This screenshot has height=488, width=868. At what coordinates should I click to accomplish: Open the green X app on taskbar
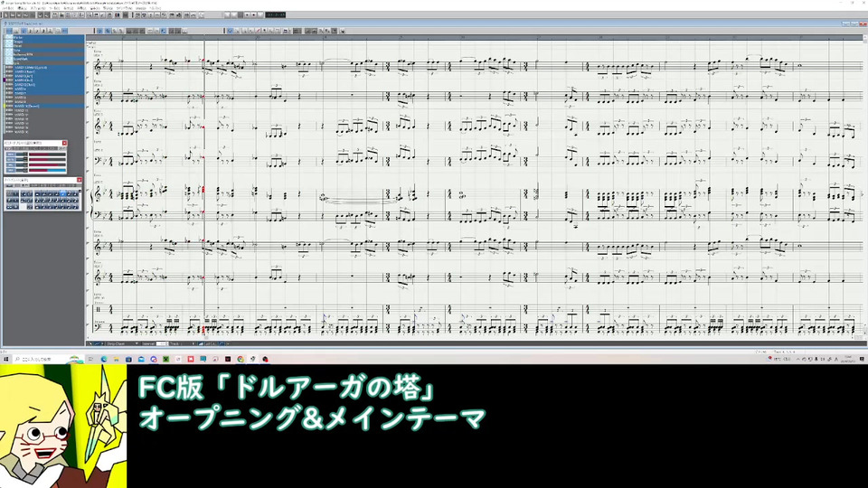[x=165, y=359]
